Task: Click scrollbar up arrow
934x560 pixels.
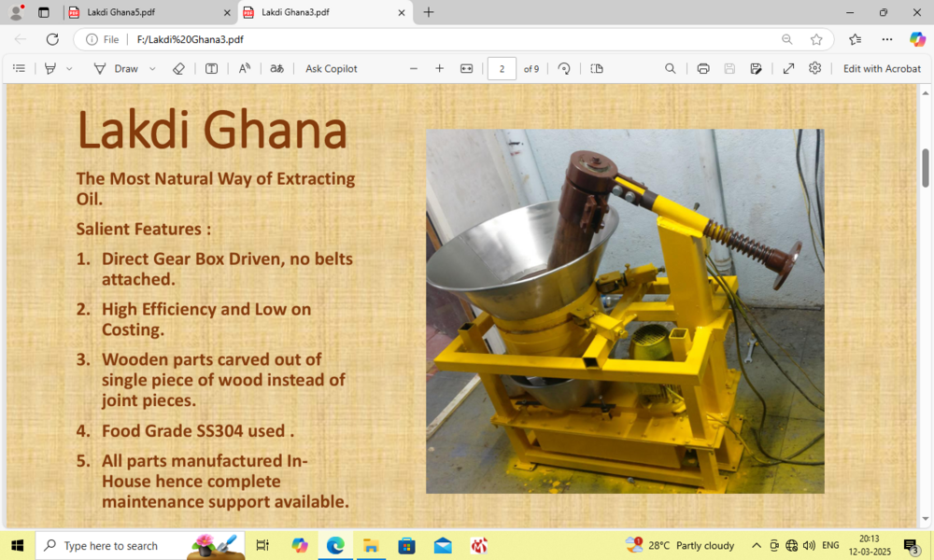Action: click(x=925, y=92)
